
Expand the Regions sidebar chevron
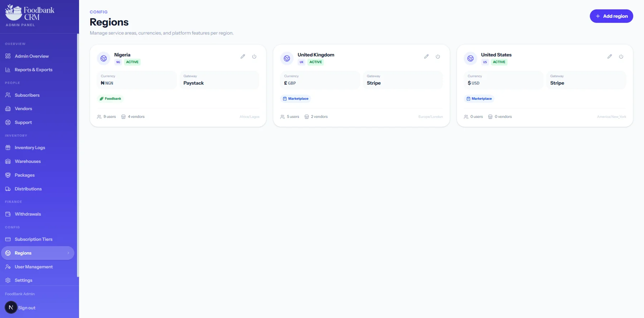pos(68,253)
